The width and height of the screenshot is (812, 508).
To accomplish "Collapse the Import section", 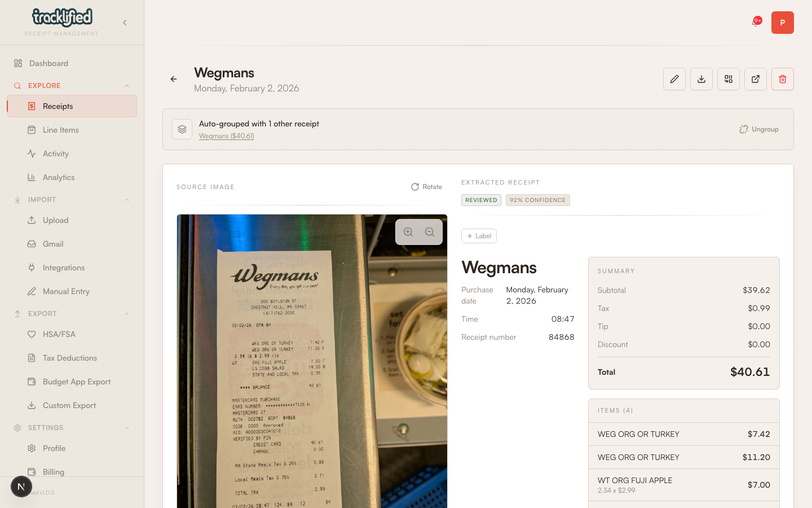I will (72, 200).
